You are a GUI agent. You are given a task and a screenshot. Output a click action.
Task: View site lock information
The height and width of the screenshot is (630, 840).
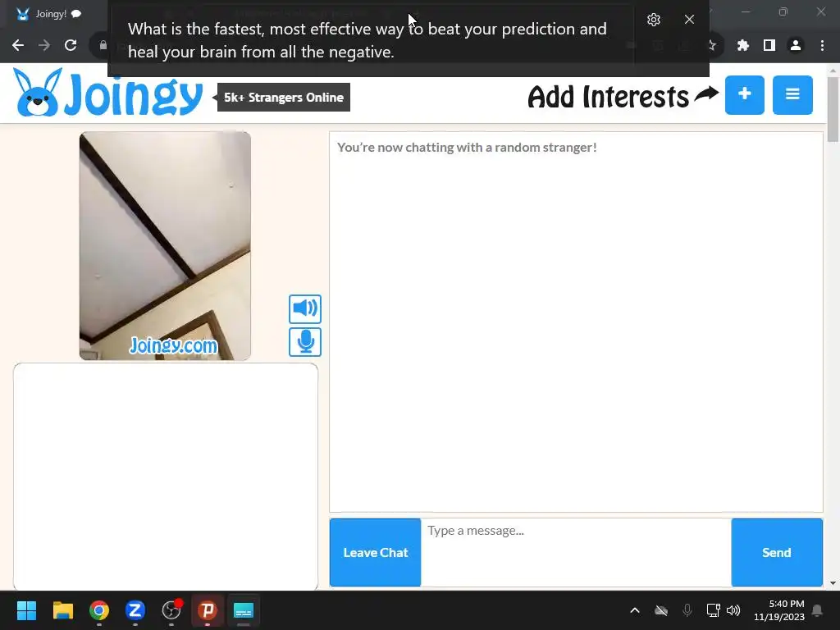(x=103, y=46)
